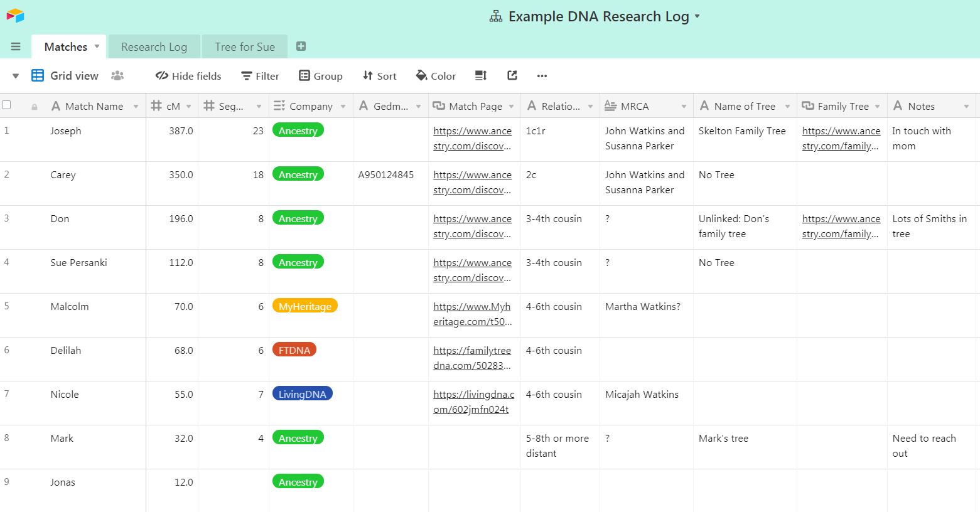This screenshot has width=980, height=512.
Task: Expand the Company column dropdown arrow
Action: [343, 107]
